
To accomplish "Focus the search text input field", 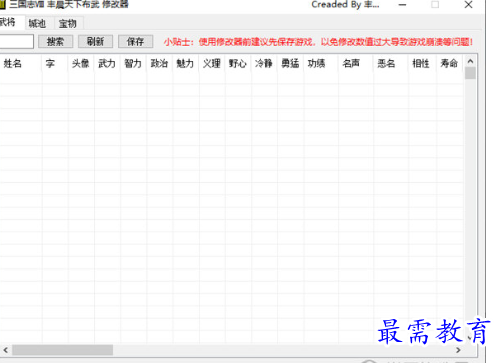I will (x=16, y=42).
